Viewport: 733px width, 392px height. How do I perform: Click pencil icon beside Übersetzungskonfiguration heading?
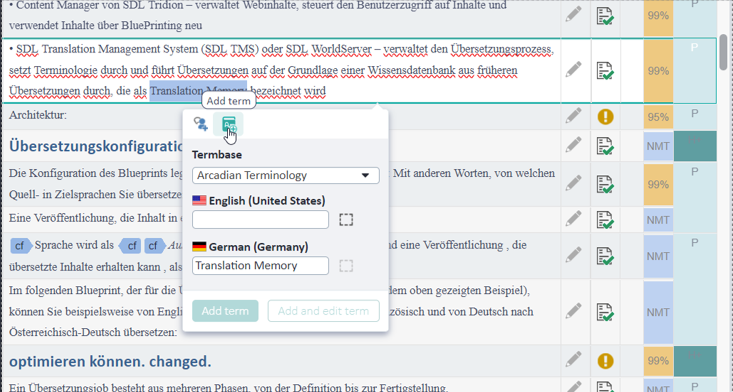[574, 145]
